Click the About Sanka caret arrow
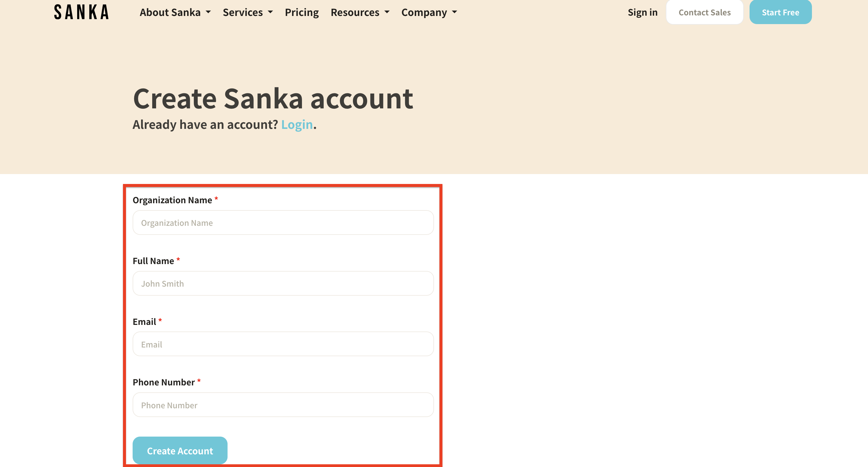Viewport: 868px width, 467px height. tap(208, 12)
